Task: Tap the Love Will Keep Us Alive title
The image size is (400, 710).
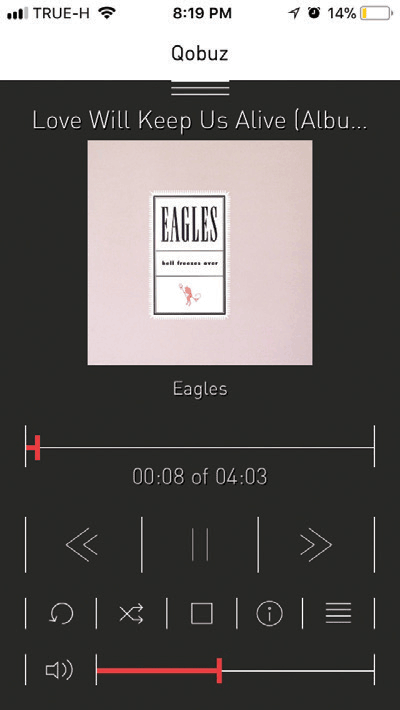Action: click(x=200, y=121)
